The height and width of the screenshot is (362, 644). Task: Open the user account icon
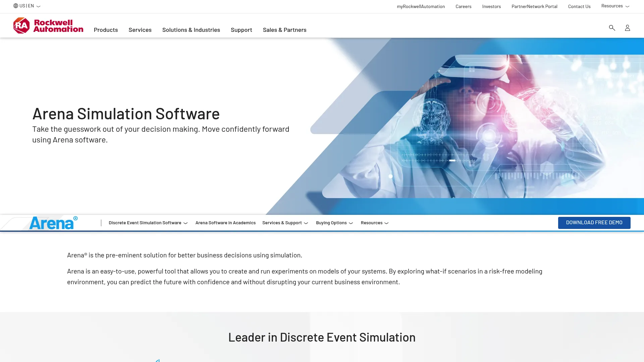click(627, 28)
